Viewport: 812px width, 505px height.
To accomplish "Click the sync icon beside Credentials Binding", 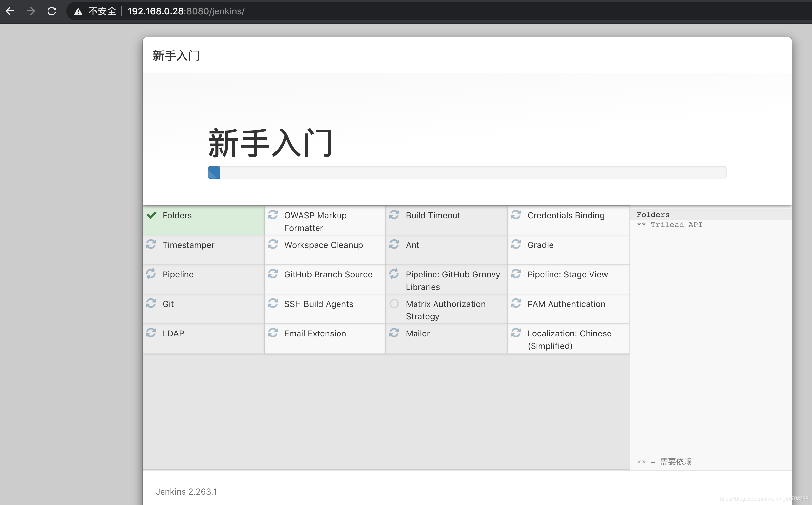I will pos(516,214).
